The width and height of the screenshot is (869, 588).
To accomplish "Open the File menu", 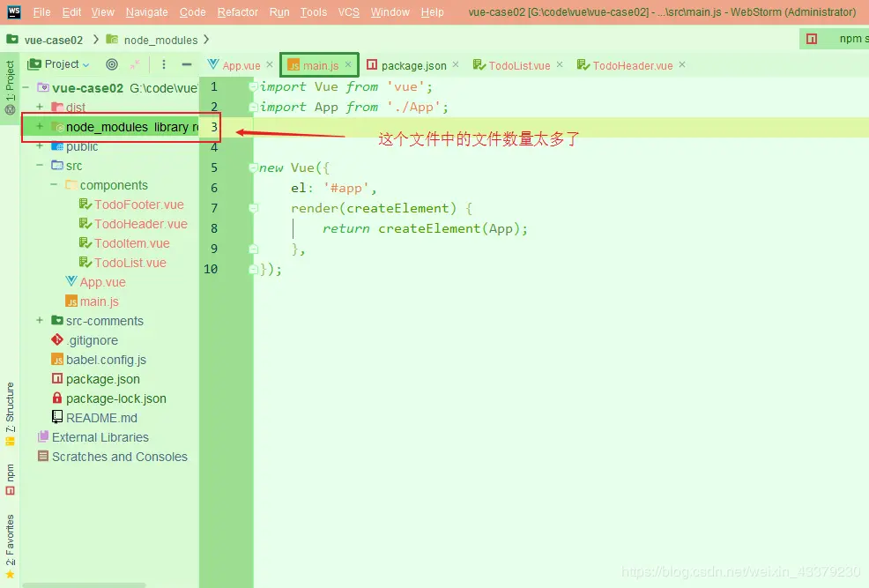I will pos(41,11).
